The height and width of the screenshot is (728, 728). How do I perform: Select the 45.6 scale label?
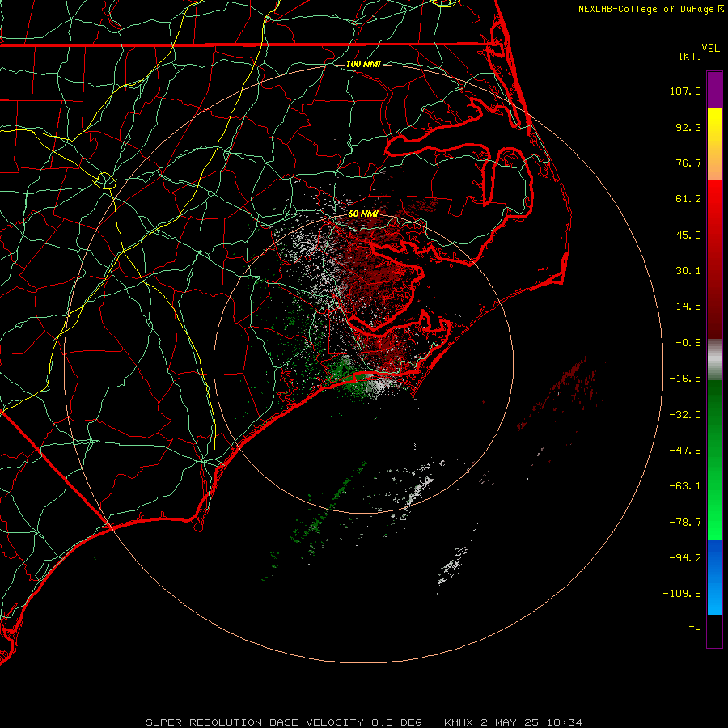pos(688,235)
